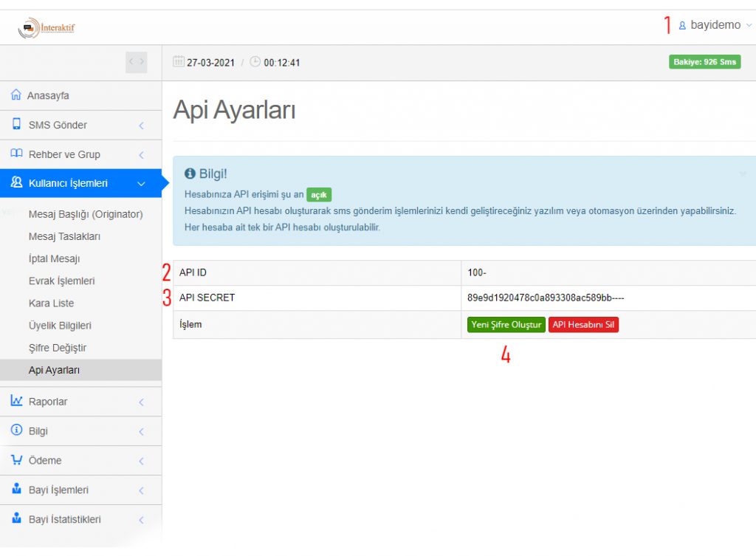Expand the SMS Gönder submenu chevron
Screen dimensions: 756x556
141,126
